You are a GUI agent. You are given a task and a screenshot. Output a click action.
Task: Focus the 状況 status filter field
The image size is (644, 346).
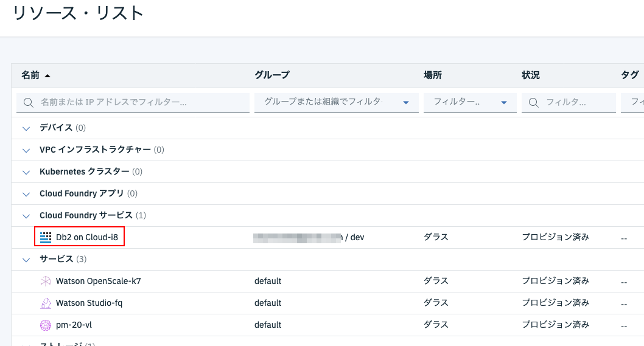click(x=569, y=102)
